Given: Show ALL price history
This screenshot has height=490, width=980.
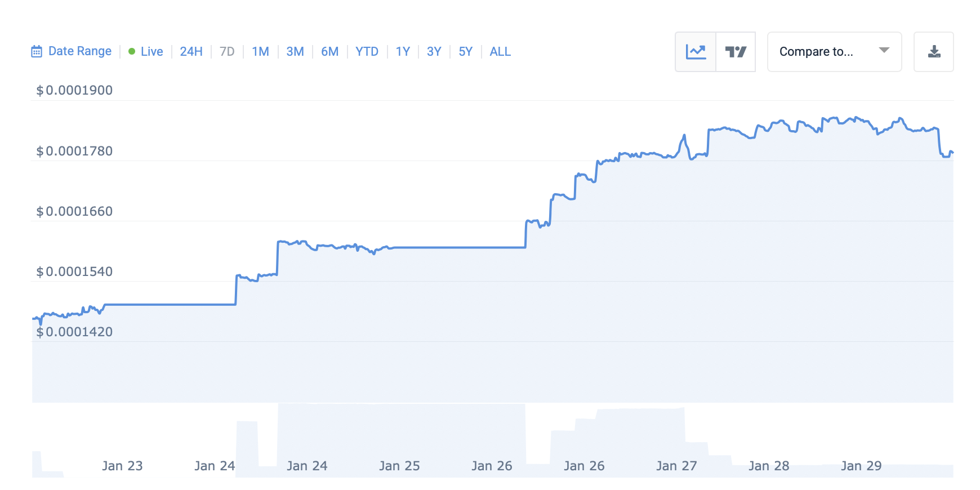Looking at the screenshot, I should (500, 52).
